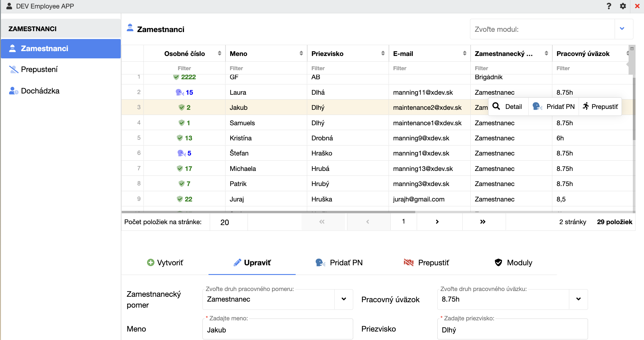The width and height of the screenshot is (644, 340).
Task: Click the sick-leave icon next to number 15
Action: (x=180, y=92)
